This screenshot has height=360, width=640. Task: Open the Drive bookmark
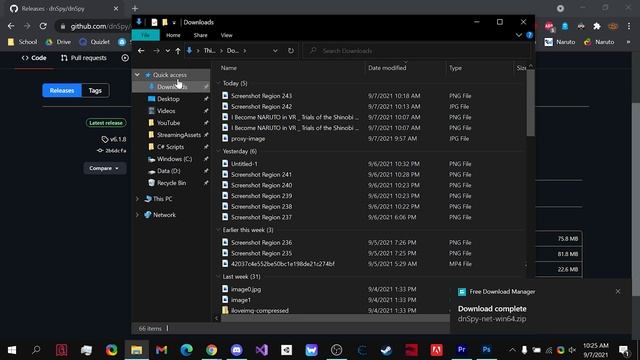point(58,42)
